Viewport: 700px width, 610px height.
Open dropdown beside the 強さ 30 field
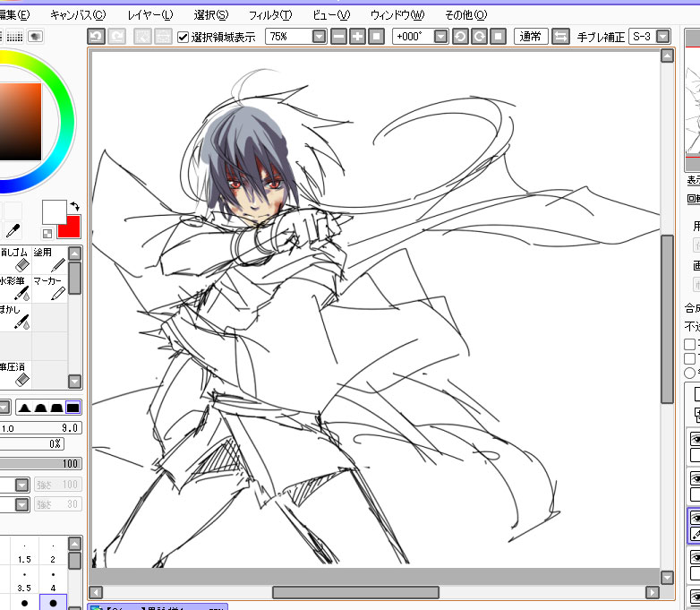point(21,504)
